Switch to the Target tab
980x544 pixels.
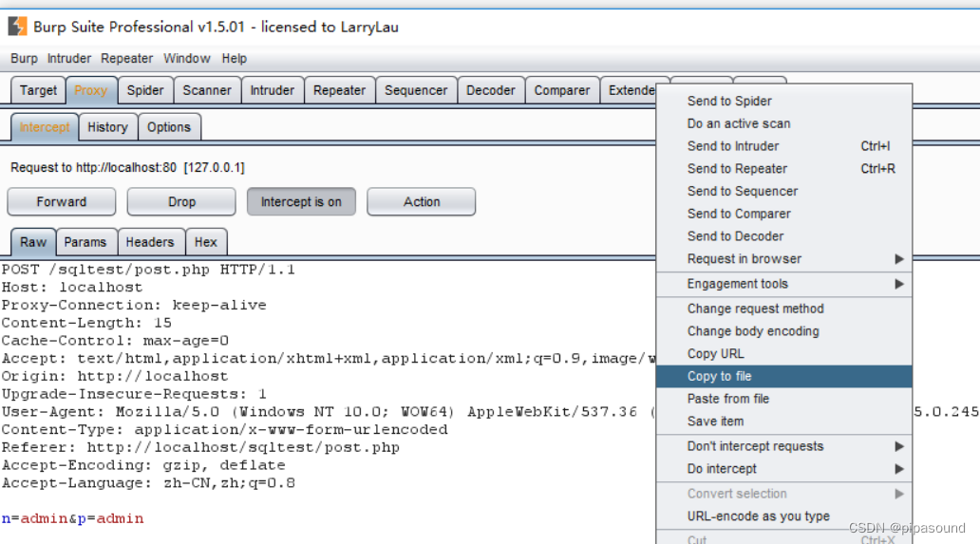(x=38, y=90)
